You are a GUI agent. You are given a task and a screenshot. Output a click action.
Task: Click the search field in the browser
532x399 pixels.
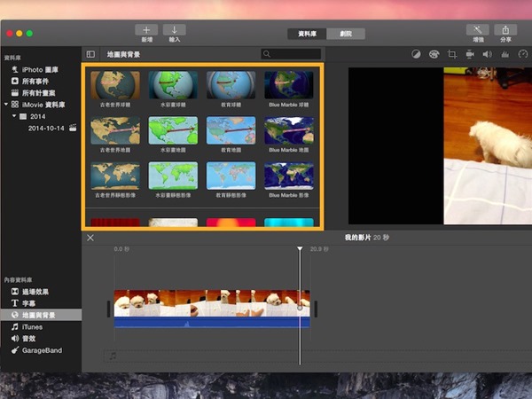point(293,54)
